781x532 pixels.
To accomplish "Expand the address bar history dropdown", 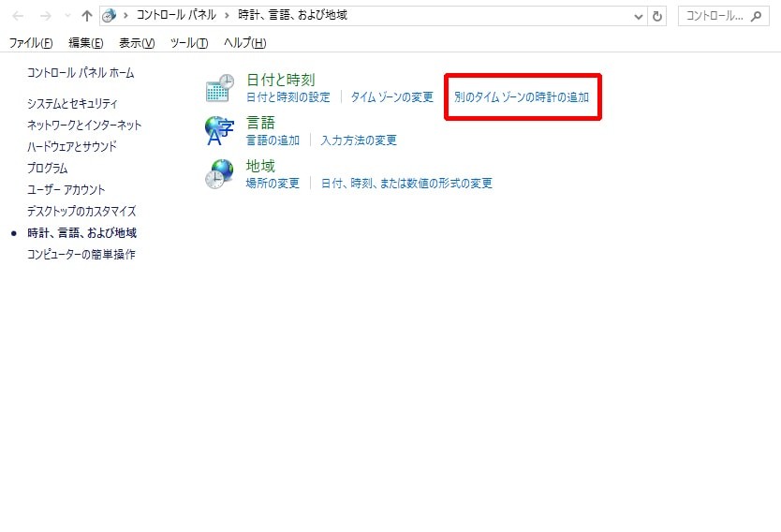I will click(638, 17).
